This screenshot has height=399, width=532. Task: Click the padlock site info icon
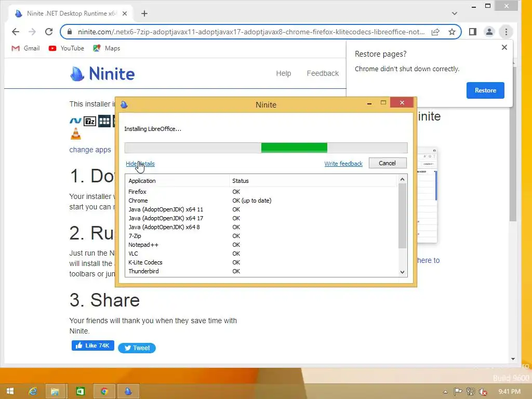(x=70, y=32)
